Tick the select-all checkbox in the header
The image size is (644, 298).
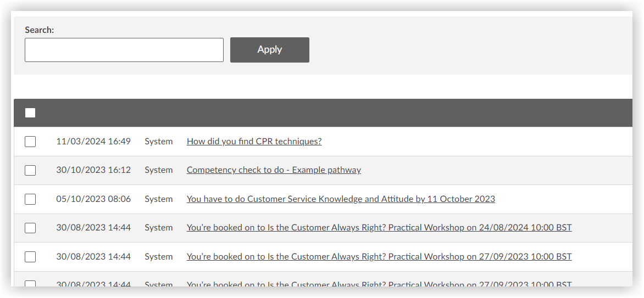coord(30,113)
